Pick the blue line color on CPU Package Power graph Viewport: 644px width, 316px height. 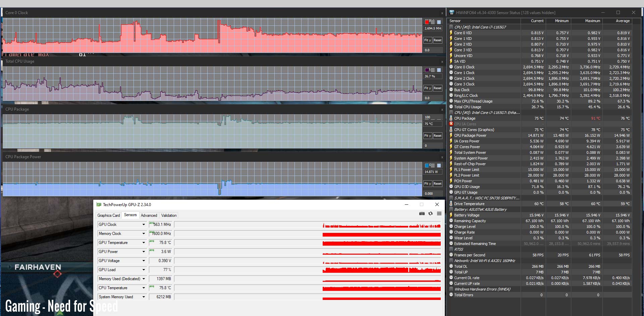[427, 166]
